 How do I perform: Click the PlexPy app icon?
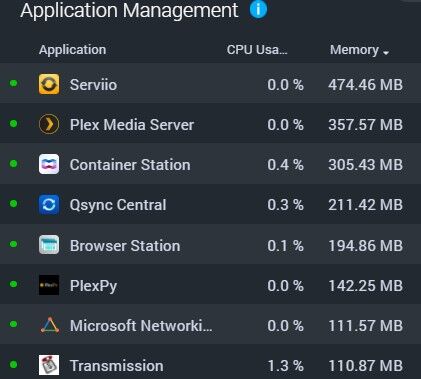click(49, 285)
